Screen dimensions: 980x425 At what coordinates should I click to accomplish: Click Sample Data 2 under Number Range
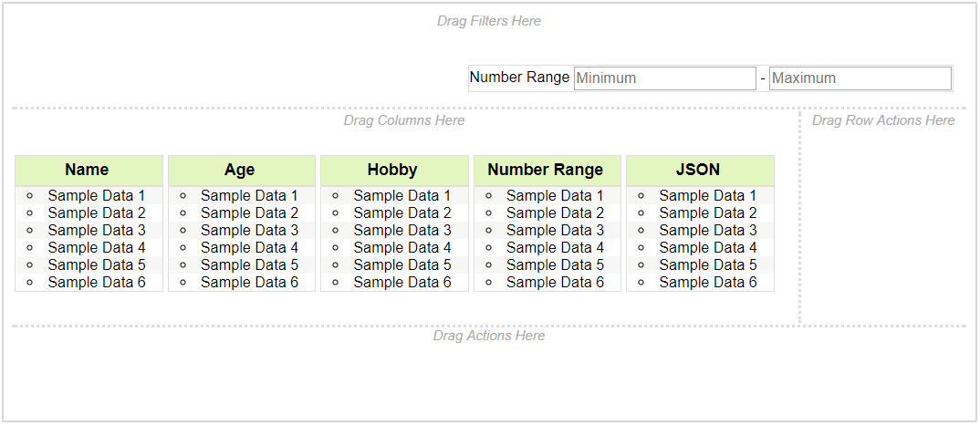(x=555, y=212)
